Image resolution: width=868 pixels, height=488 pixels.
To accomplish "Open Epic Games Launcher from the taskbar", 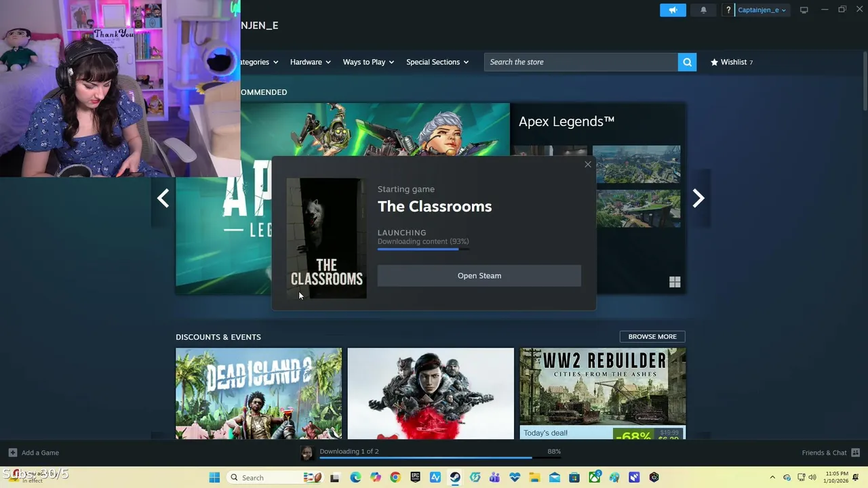I will click(415, 477).
